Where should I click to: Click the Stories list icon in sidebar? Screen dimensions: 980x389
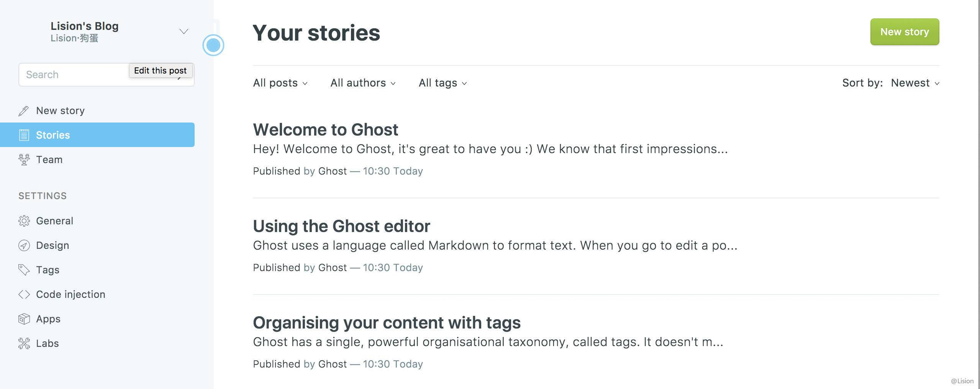(x=24, y=135)
